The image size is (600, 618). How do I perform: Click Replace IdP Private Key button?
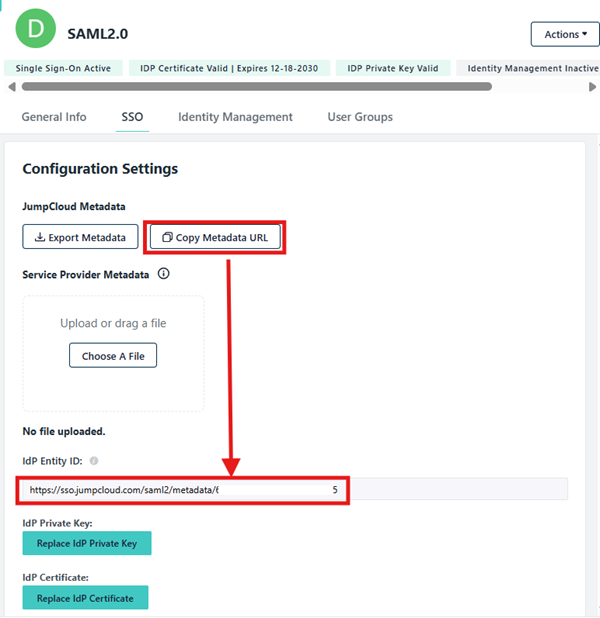click(x=87, y=543)
